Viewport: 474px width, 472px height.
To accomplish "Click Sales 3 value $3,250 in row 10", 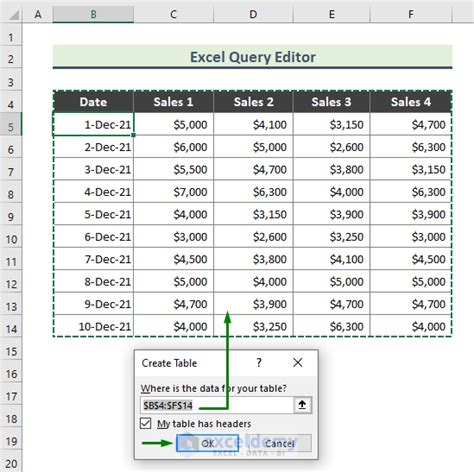I will [x=332, y=237].
